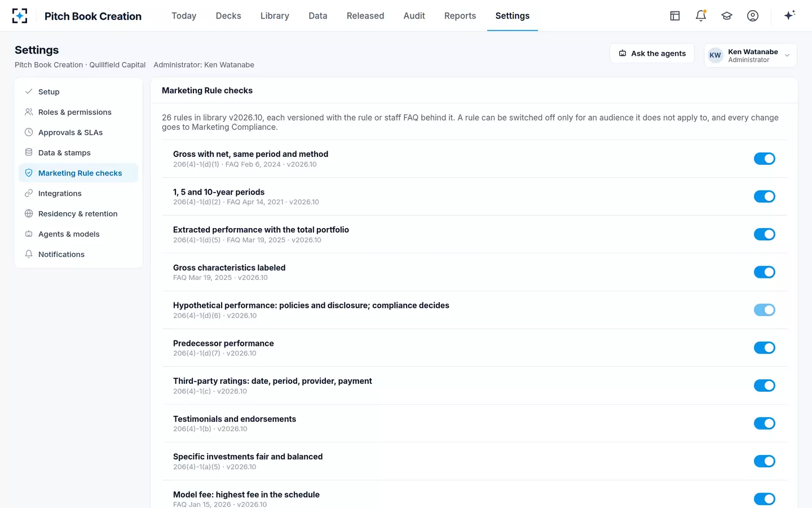Viewport: 812px width, 508px height.
Task: Click the Roles & permissions people icon
Action: tap(29, 112)
